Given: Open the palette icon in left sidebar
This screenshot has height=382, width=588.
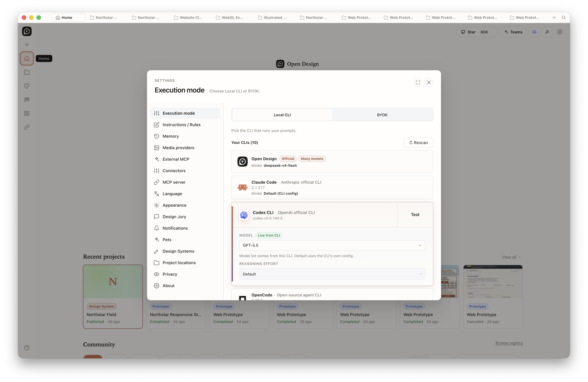Looking at the screenshot, I should (27, 86).
